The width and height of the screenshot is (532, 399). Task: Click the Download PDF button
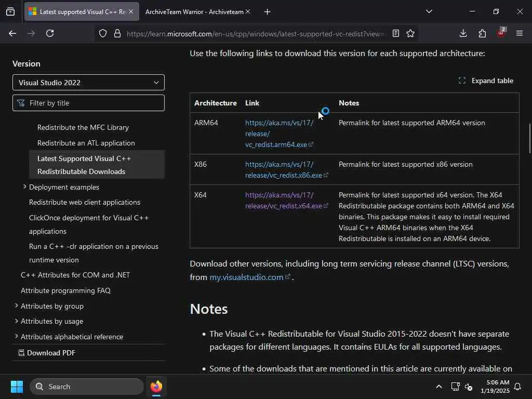(x=47, y=353)
